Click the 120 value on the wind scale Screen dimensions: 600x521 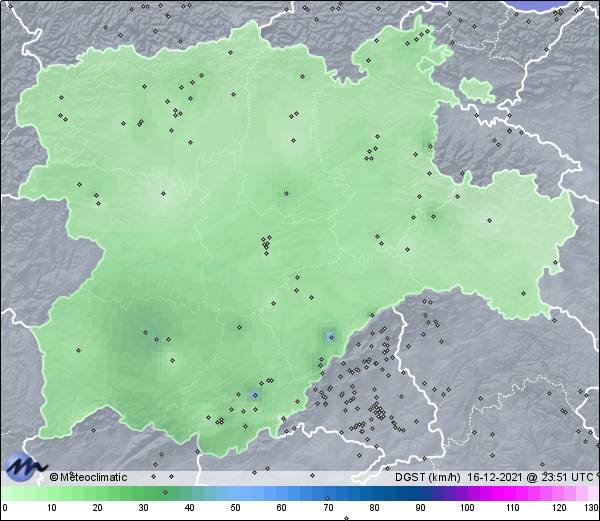[x=559, y=508]
